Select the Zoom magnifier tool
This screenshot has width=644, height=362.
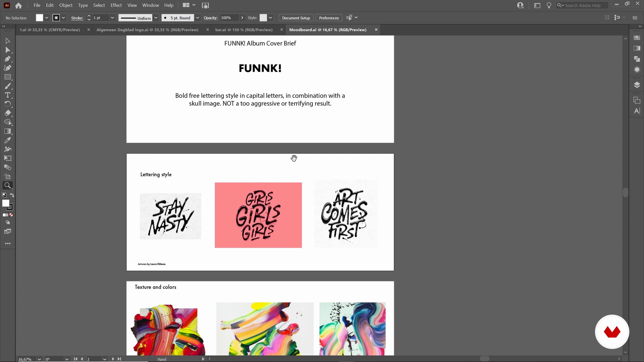[x=8, y=185]
